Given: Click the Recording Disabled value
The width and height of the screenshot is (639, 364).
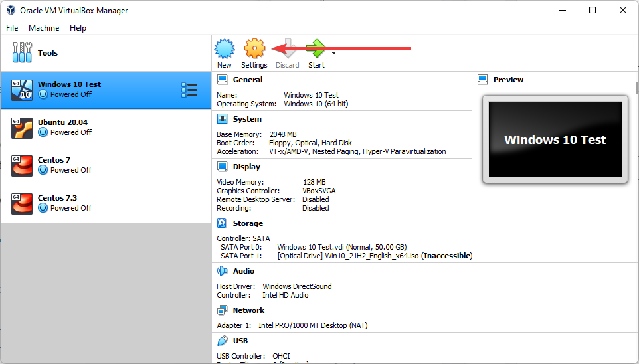Looking at the screenshot, I should (x=316, y=208).
